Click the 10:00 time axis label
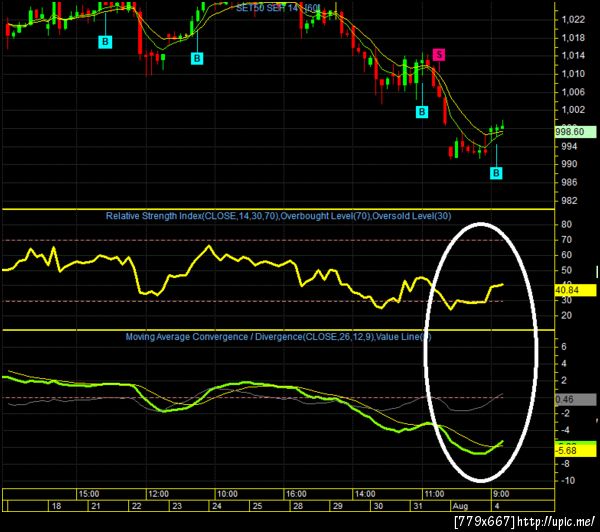This screenshot has width=600, height=532. point(227,494)
